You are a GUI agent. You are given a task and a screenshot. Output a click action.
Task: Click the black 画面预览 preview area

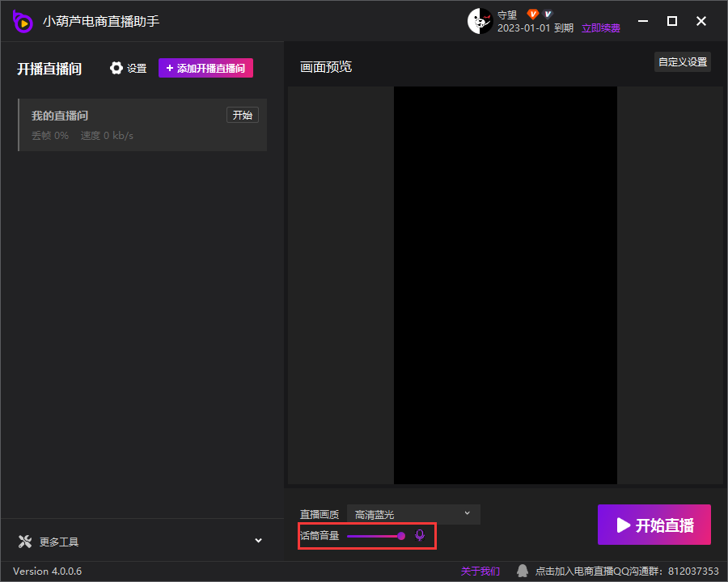tap(505, 285)
